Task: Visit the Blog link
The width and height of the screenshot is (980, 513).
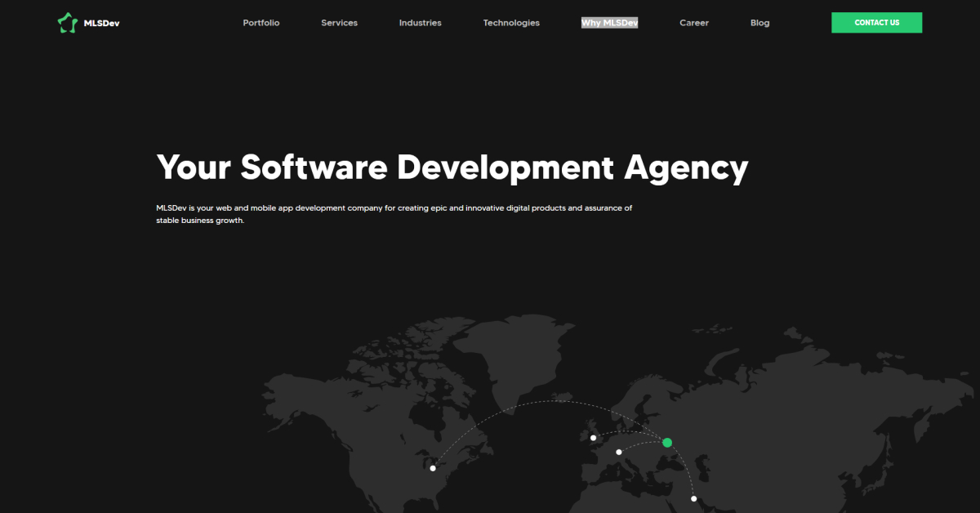Action: 759,23
